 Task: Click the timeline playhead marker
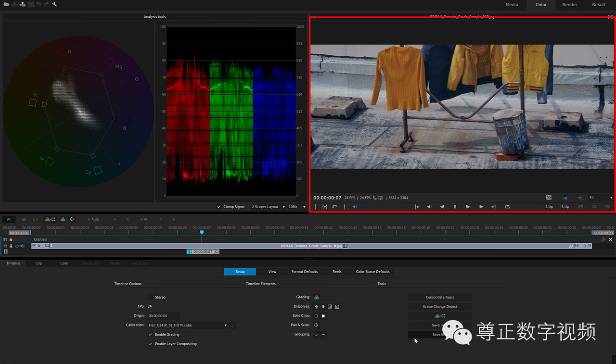202,232
